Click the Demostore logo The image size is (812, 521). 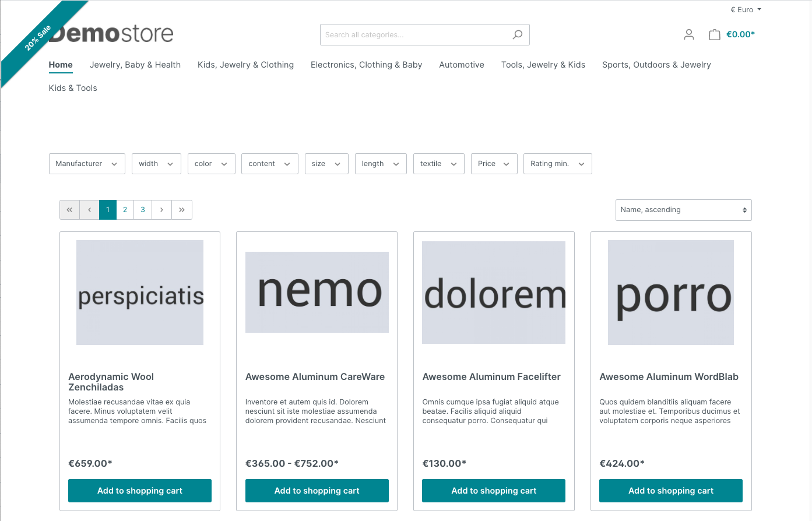click(x=111, y=34)
